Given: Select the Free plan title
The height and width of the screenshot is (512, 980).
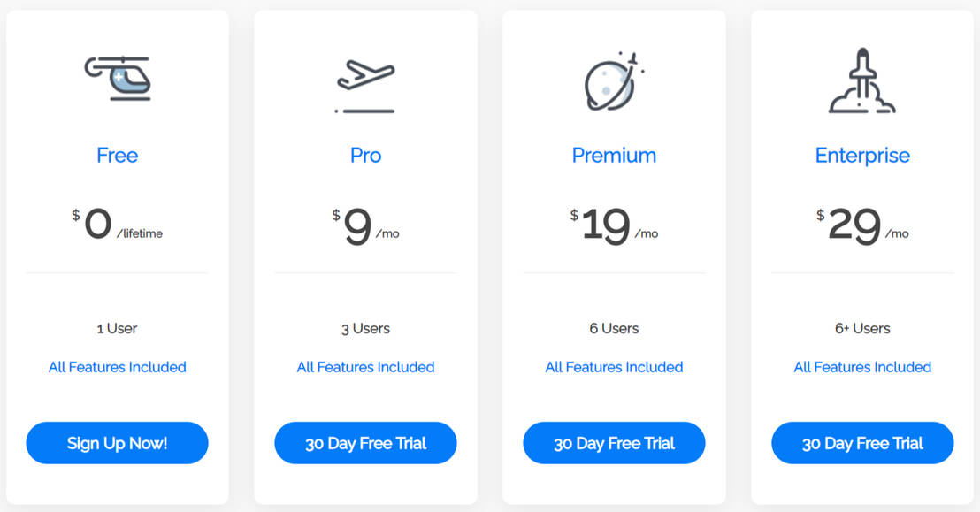Looking at the screenshot, I should click(118, 156).
